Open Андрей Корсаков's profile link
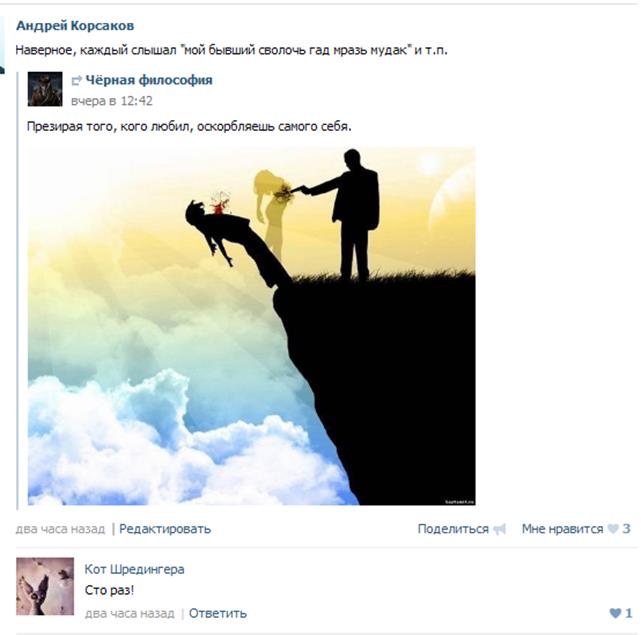 pos(75,25)
